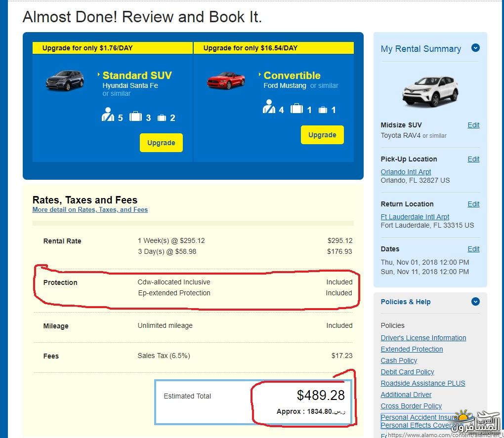Viewport: 504px width, 438px height.
Task: Edit the Midsize SUV vehicle selection
Action: point(473,125)
